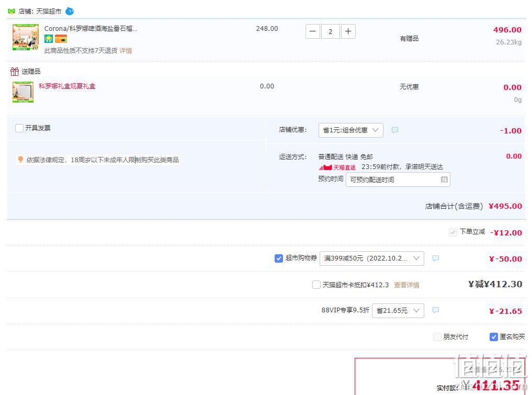Screen dimensions: 532x395
Task: Open the 满399减50元 coupon dropdown
Action: [x=372, y=258]
